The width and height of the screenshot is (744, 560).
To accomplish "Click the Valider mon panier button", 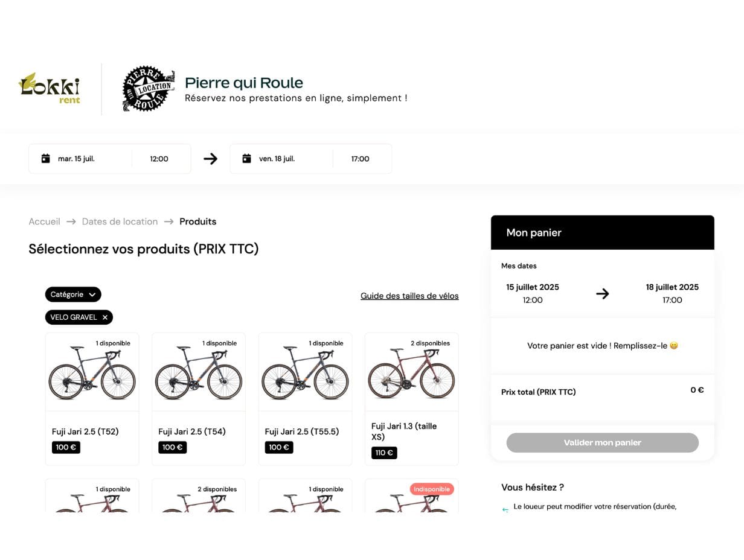I will tap(603, 442).
